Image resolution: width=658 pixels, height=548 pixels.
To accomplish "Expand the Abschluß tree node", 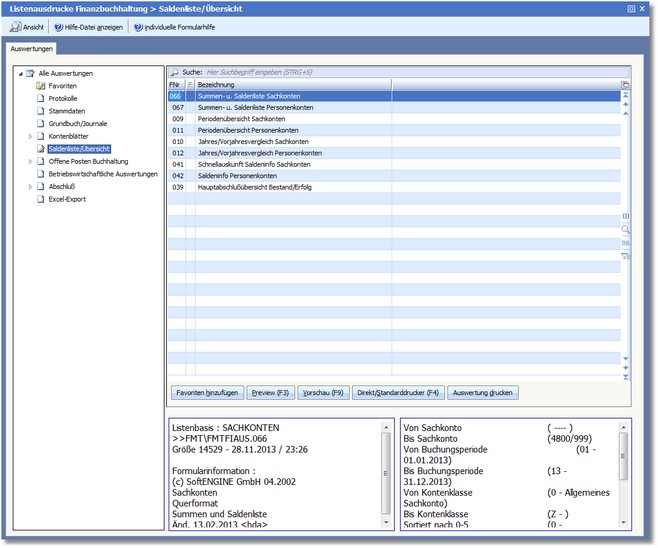I will (30, 186).
